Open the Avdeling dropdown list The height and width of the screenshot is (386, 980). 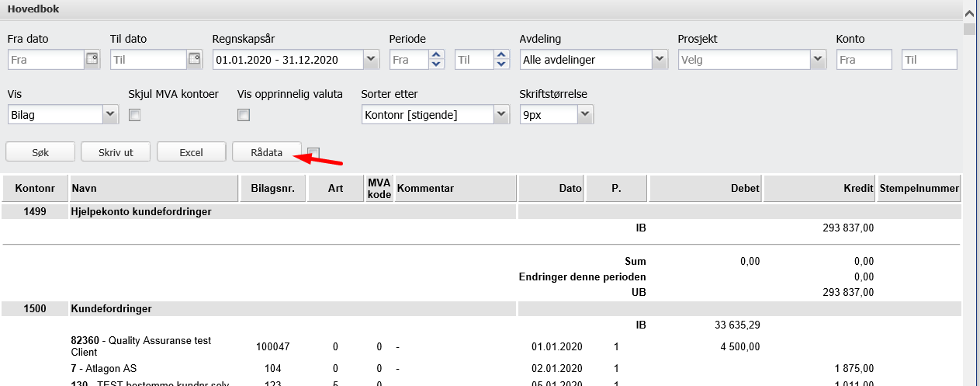click(x=660, y=60)
